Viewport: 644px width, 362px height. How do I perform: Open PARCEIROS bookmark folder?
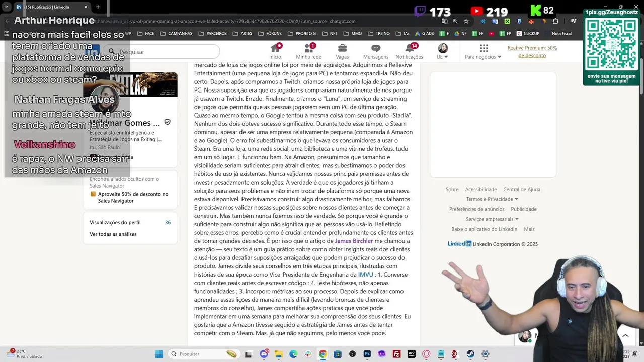[x=213, y=34]
